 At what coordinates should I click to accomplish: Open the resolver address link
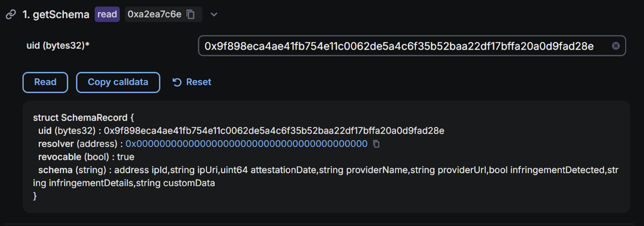click(x=246, y=144)
